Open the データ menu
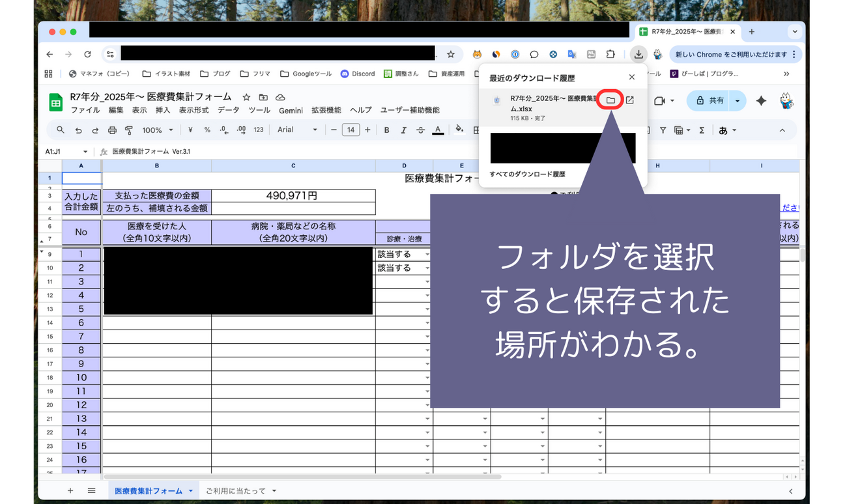 point(229,110)
